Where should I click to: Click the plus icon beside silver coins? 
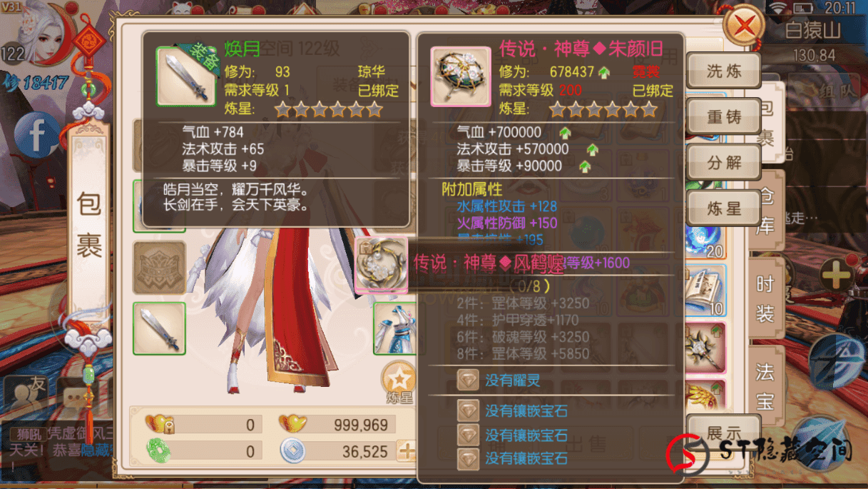pyautogui.click(x=407, y=450)
